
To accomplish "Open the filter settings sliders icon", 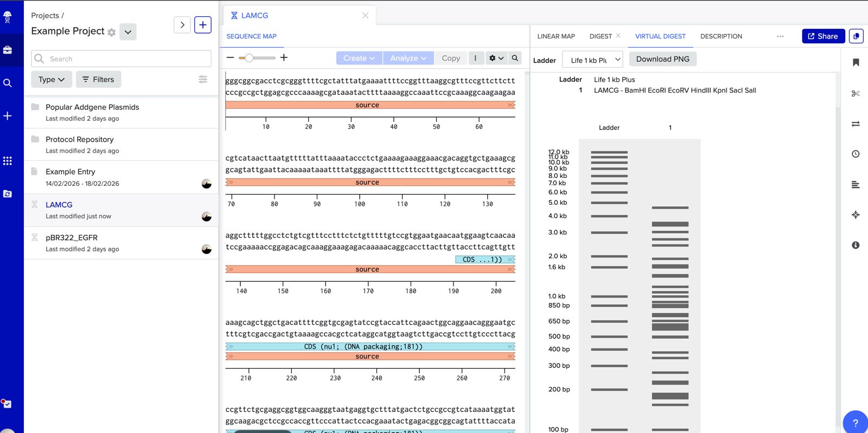I will [x=203, y=79].
